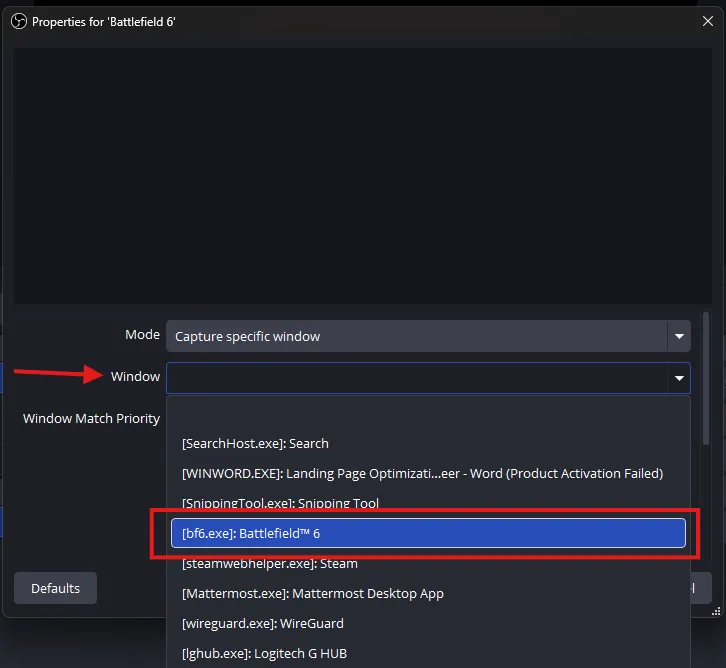Choose the WINWORD.EXE Landing Page Optimization entry
The height and width of the screenshot is (668, 726).
click(x=428, y=474)
